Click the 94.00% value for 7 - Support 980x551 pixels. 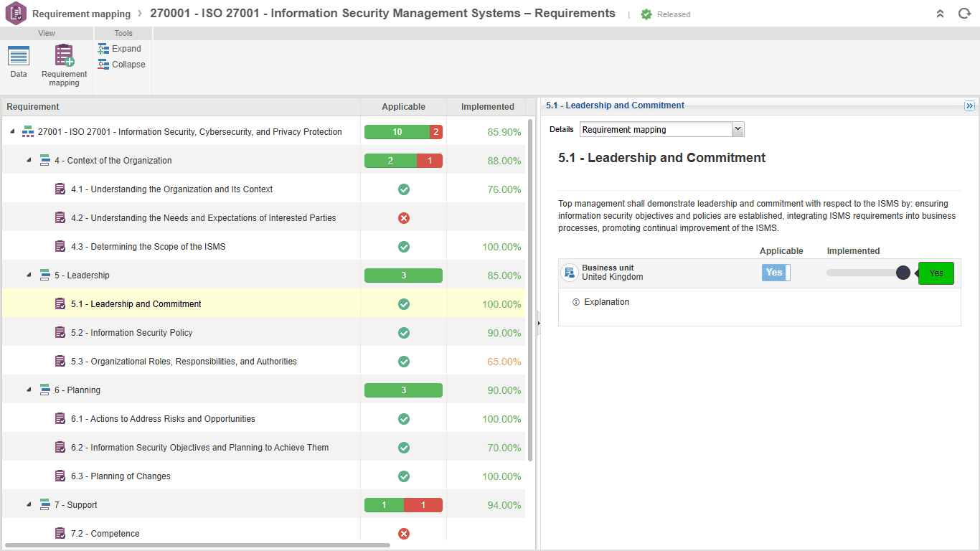(504, 505)
